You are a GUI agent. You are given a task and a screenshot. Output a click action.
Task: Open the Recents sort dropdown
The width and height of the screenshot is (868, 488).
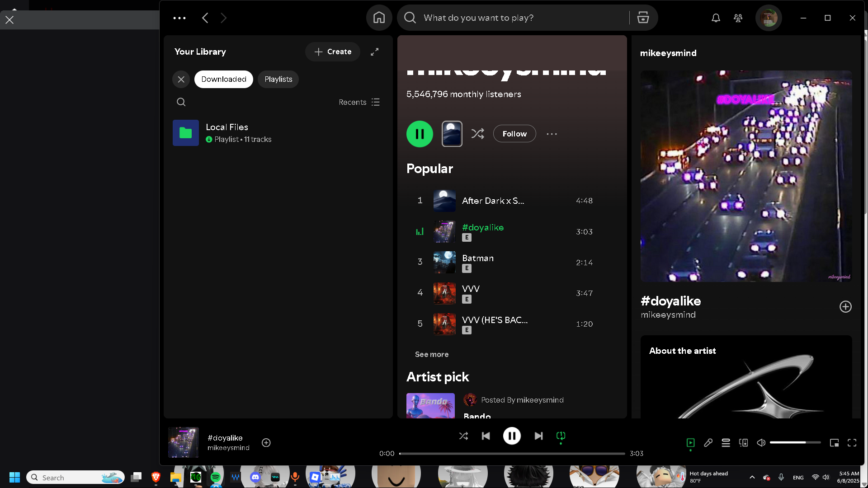coord(359,103)
